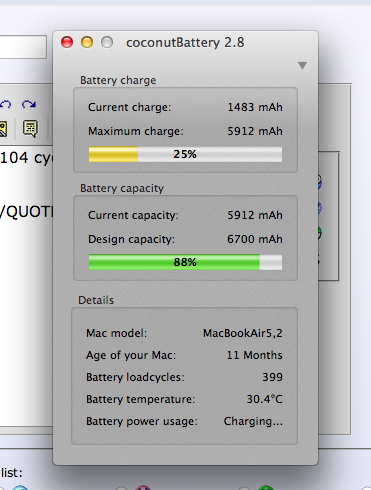Select the '6700 mAh' design capacity value

pos(255,239)
